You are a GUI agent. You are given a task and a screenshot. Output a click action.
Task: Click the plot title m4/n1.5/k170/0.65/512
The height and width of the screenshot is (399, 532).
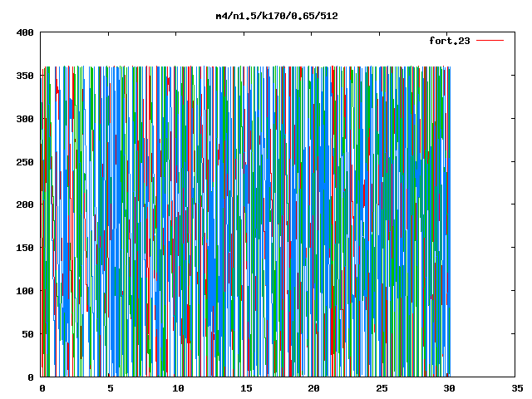click(x=277, y=16)
